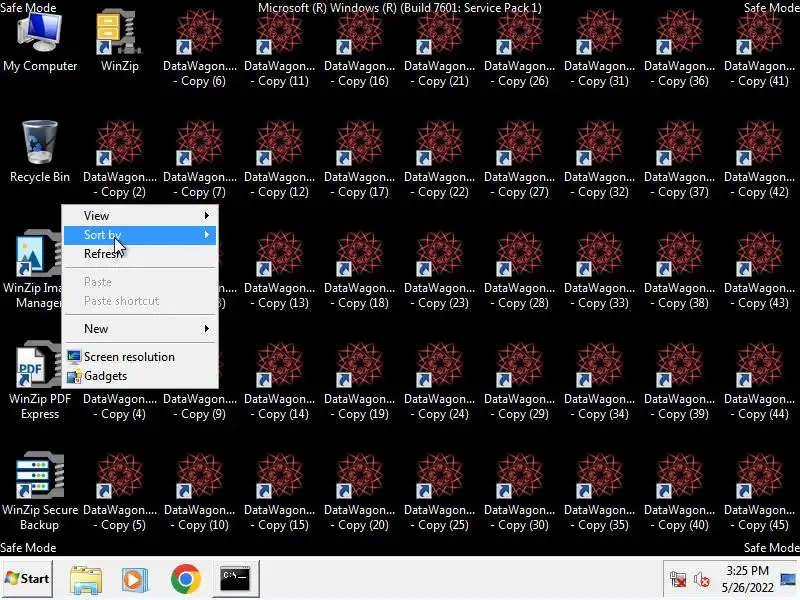This screenshot has width=800, height=600.
Task: Select DataWagon Copy (31) shortcut
Action: [599, 50]
